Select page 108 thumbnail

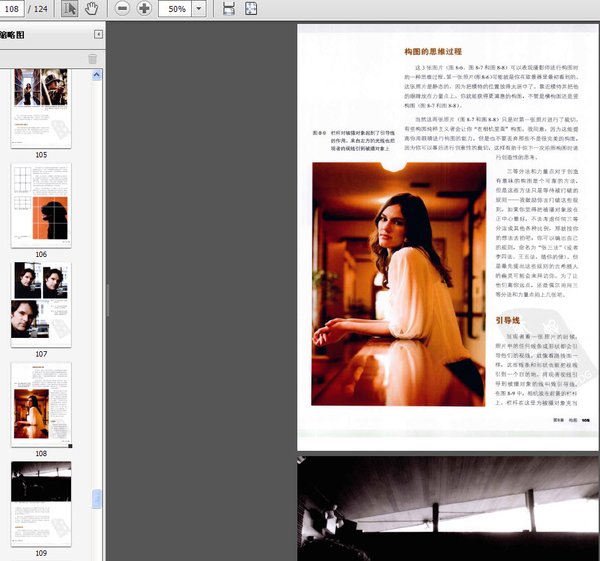point(41,404)
